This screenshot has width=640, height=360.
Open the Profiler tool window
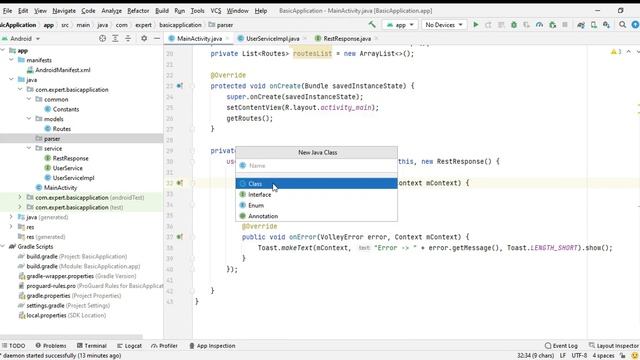(x=164, y=346)
